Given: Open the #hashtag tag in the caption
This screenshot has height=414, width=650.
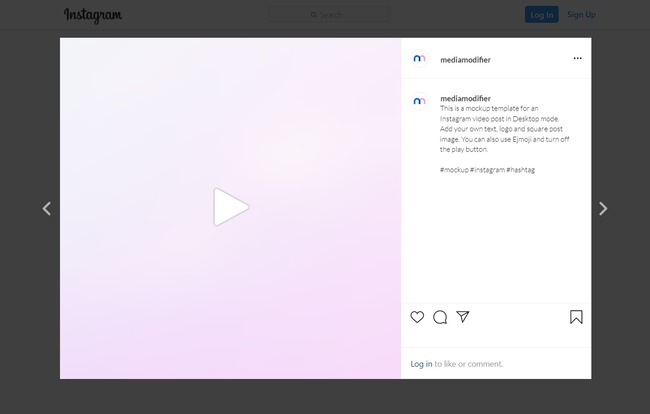Looking at the screenshot, I should (x=521, y=170).
